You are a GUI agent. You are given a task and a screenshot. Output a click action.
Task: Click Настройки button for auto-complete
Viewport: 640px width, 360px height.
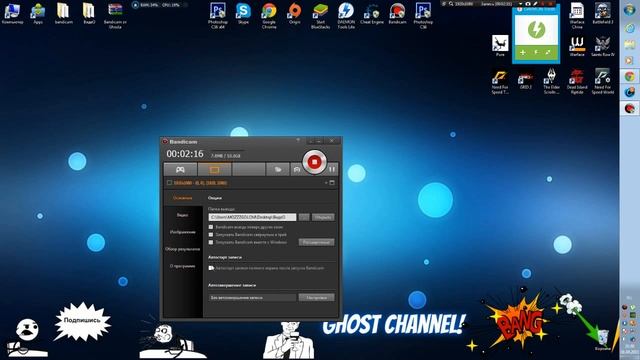[x=316, y=298]
